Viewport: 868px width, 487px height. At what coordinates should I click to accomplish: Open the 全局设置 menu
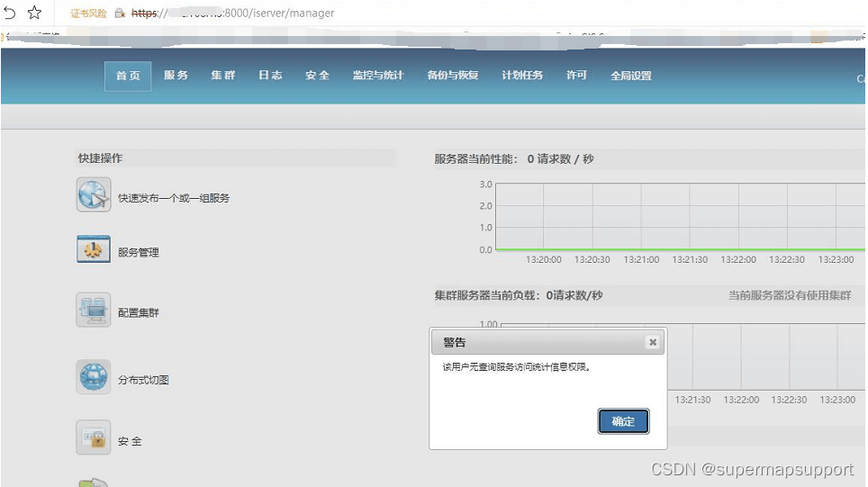630,76
